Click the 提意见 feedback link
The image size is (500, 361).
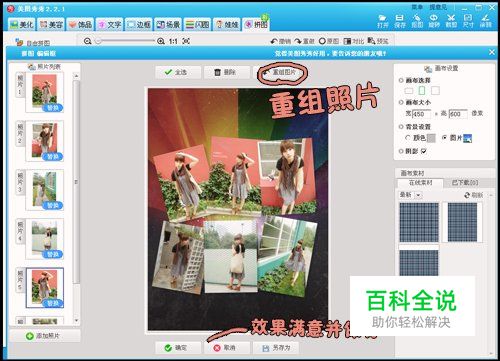(x=438, y=7)
